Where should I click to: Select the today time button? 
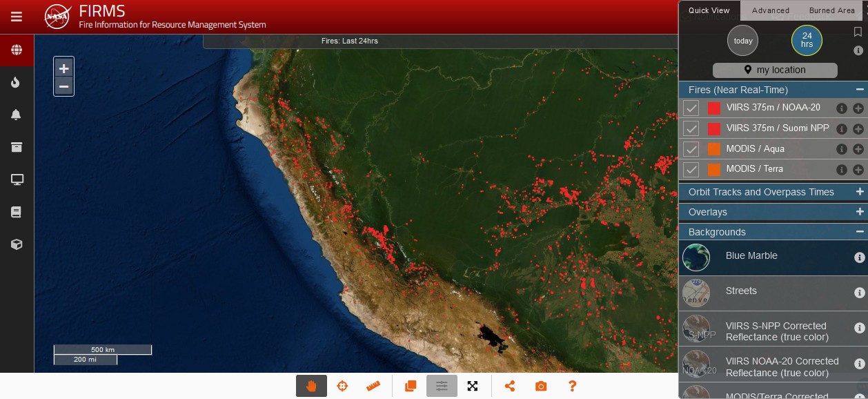[x=742, y=41]
